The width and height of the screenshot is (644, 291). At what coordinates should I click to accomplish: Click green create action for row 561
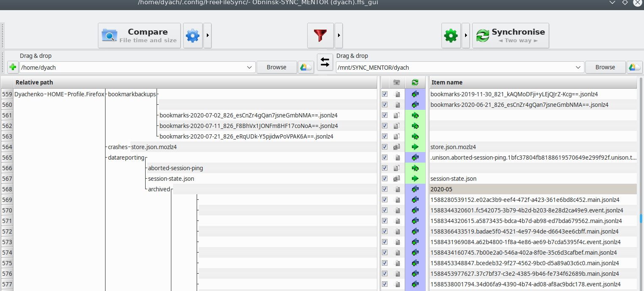click(415, 115)
